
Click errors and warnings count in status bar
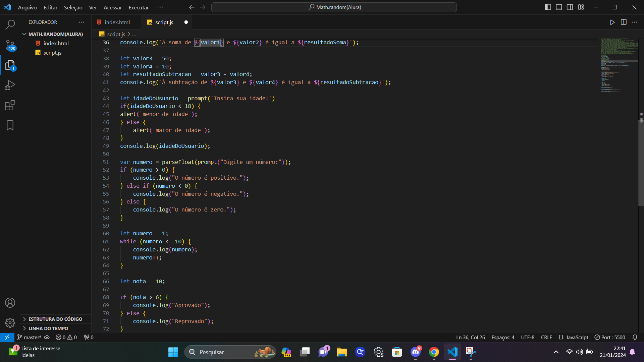tap(66, 337)
